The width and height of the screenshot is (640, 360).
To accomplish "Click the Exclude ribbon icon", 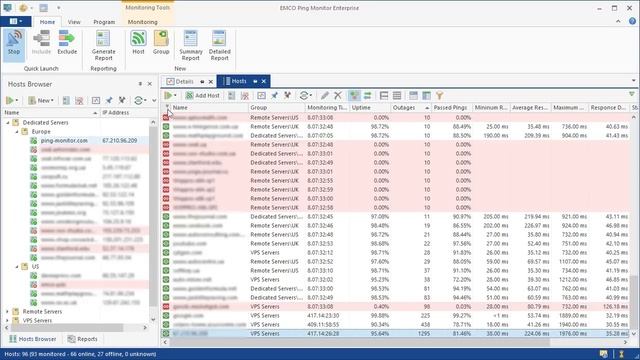I will point(67,43).
